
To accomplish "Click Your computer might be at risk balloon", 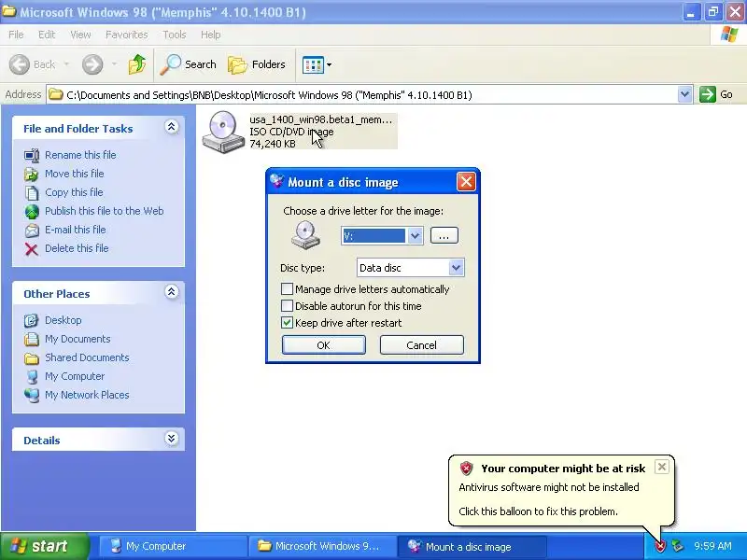I will (x=562, y=491).
